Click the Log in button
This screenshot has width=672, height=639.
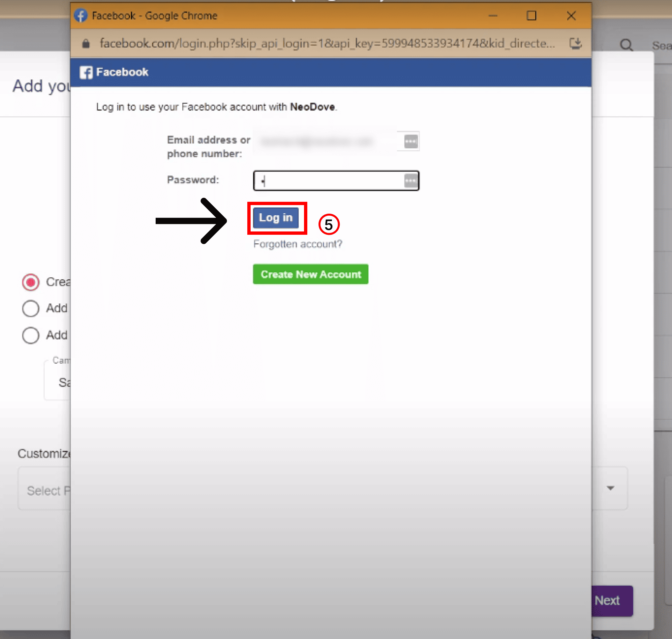[276, 218]
